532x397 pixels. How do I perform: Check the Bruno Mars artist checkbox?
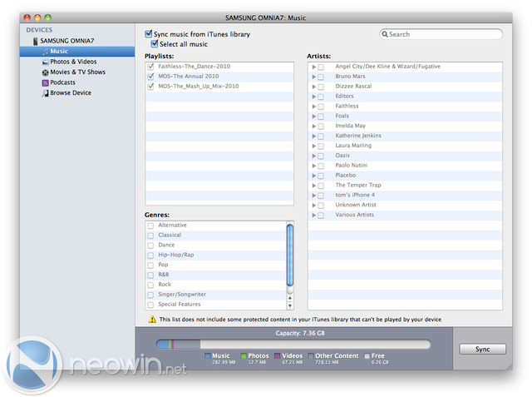pyautogui.click(x=321, y=77)
